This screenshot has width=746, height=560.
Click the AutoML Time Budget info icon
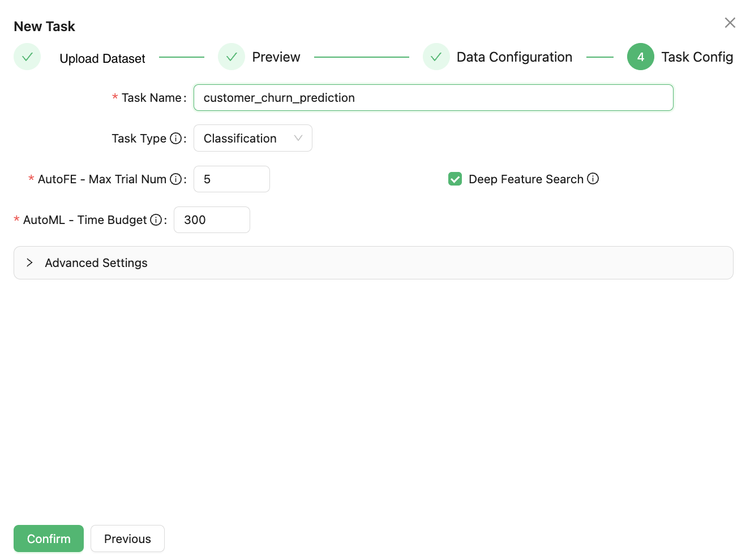point(156,220)
